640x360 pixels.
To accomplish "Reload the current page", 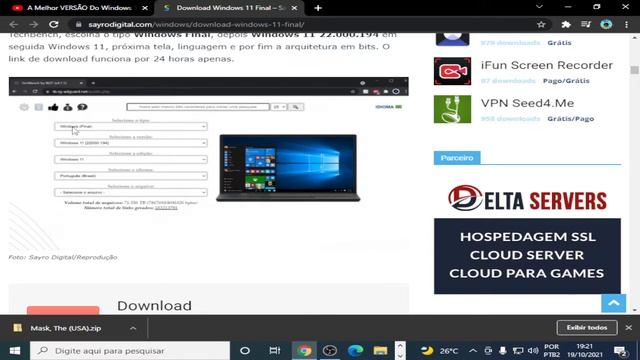I will [53, 24].
